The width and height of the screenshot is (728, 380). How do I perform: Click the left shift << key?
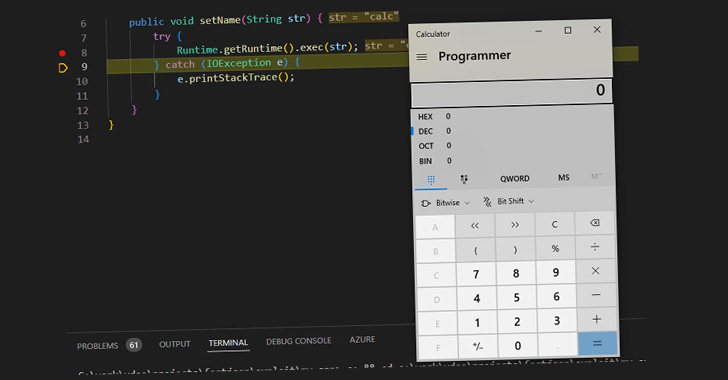point(474,226)
